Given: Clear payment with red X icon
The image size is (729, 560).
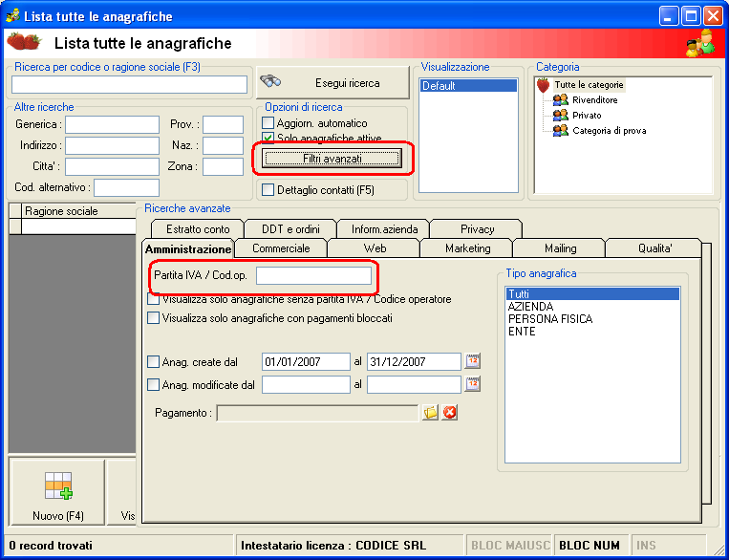Looking at the screenshot, I should coord(450,412).
